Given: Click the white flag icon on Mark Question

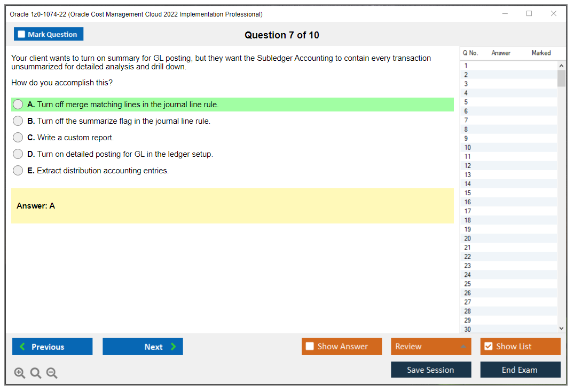Looking at the screenshot, I should coord(21,34).
